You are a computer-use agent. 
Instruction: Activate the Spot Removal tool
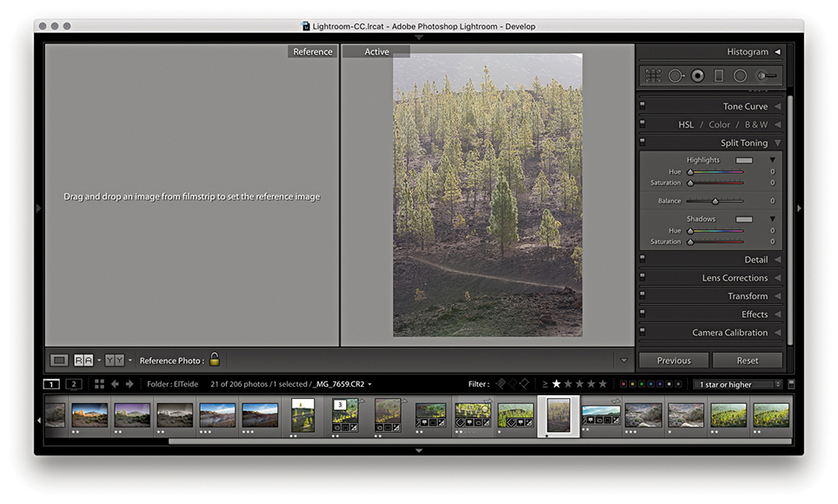coord(675,76)
